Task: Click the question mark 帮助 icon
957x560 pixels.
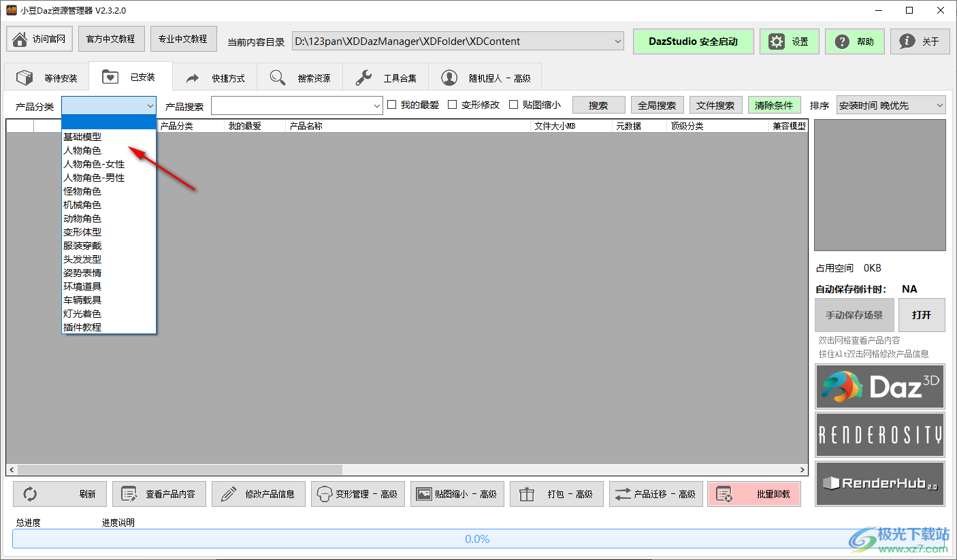Action: click(842, 42)
